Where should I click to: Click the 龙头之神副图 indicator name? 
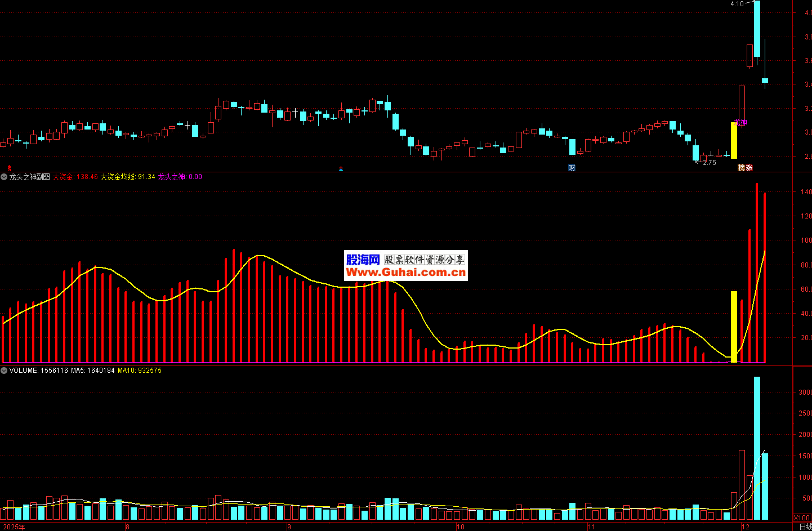point(29,177)
